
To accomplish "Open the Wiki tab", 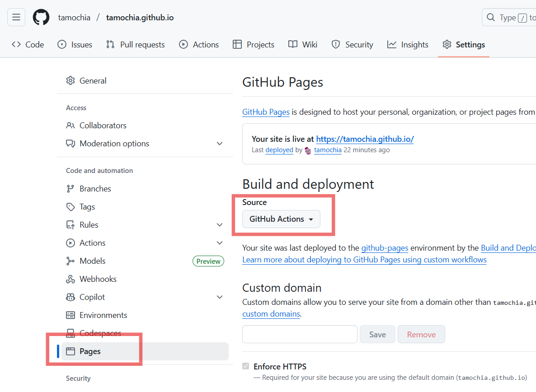I will [x=302, y=45].
